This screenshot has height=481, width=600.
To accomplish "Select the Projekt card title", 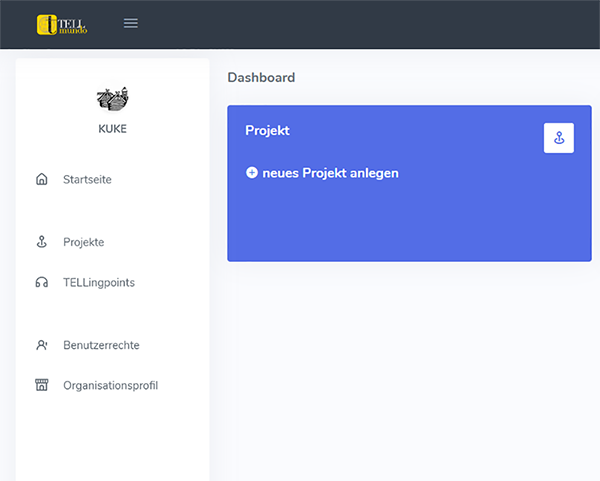I will pos(267,130).
